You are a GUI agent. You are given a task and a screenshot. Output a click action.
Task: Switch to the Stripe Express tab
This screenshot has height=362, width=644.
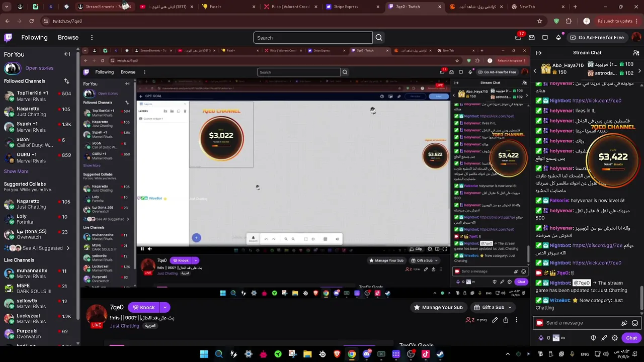click(x=353, y=7)
